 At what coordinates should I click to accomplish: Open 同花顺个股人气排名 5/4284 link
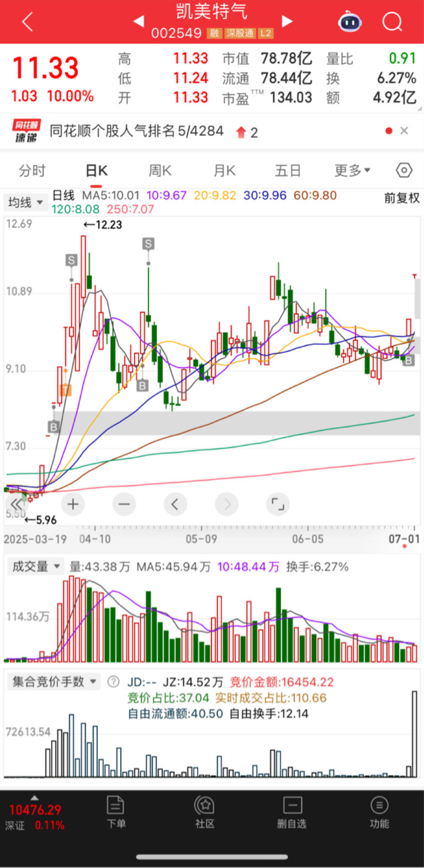[136, 131]
